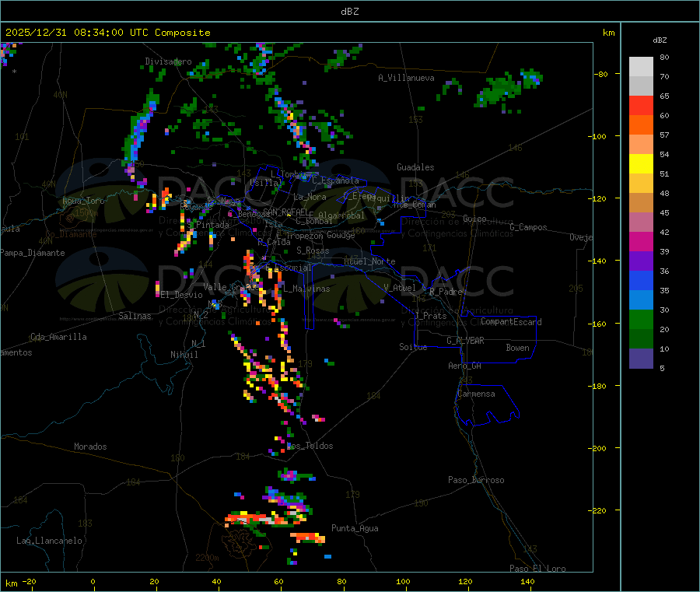Click the dBZ heading above the color scale

(x=660, y=40)
